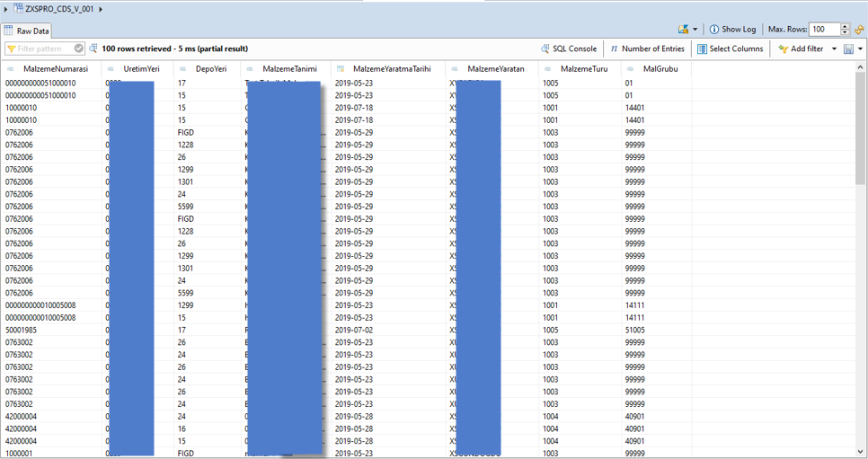868x459 pixels.
Task: Click the DepoYeri column header
Action: point(207,69)
